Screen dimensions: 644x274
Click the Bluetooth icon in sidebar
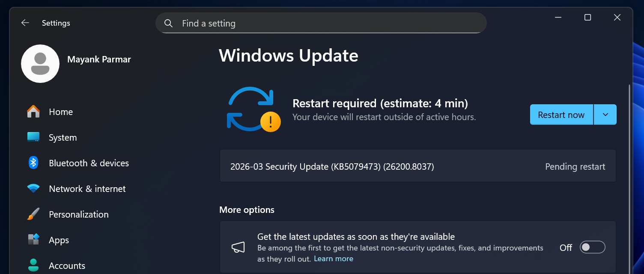pyautogui.click(x=33, y=163)
